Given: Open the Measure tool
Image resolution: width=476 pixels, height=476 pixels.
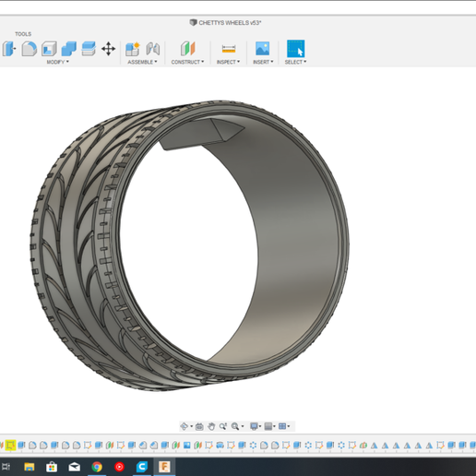Looking at the screenshot, I should (x=229, y=49).
